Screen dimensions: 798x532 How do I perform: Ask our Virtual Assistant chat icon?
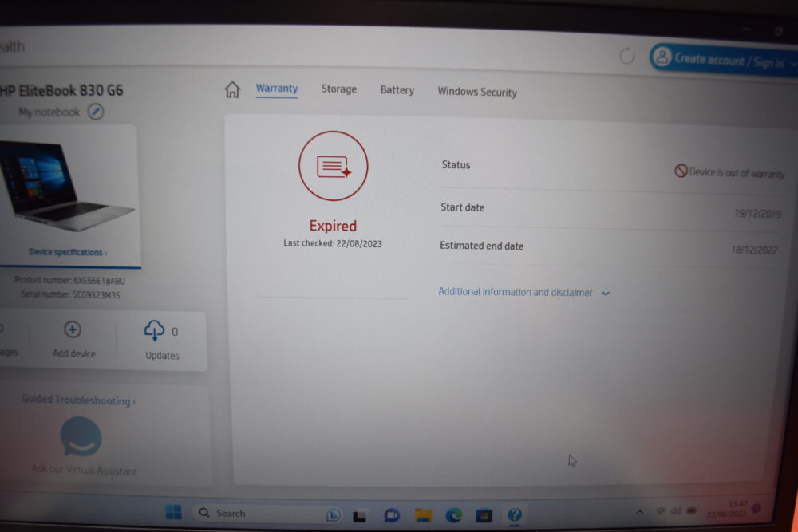(81, 436)
